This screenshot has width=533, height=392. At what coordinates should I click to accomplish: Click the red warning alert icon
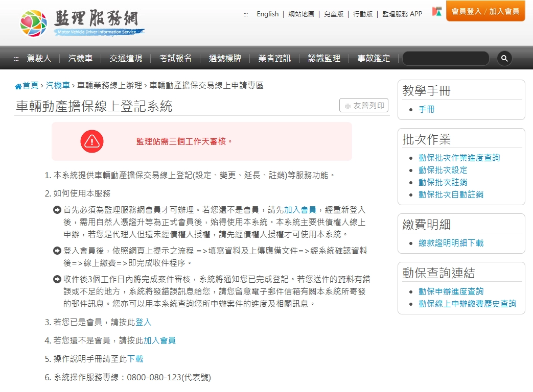(x=92, y=141)
